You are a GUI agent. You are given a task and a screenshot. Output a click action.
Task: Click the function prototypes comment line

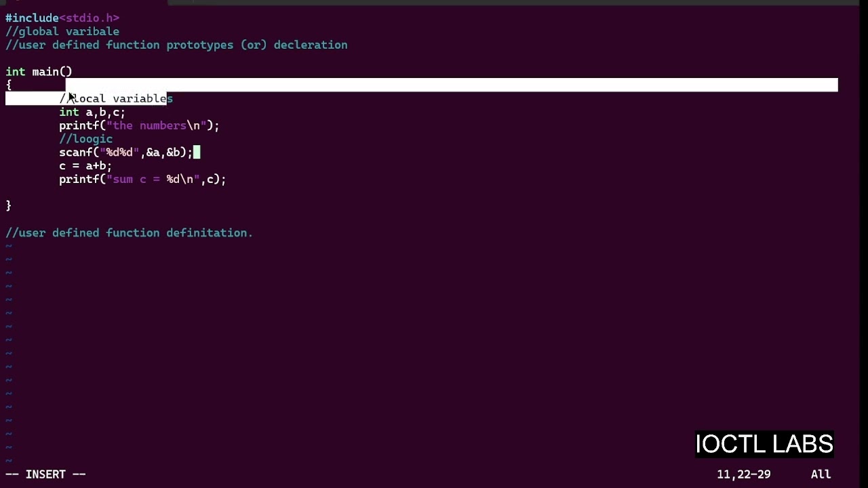[x=176, y=45]
